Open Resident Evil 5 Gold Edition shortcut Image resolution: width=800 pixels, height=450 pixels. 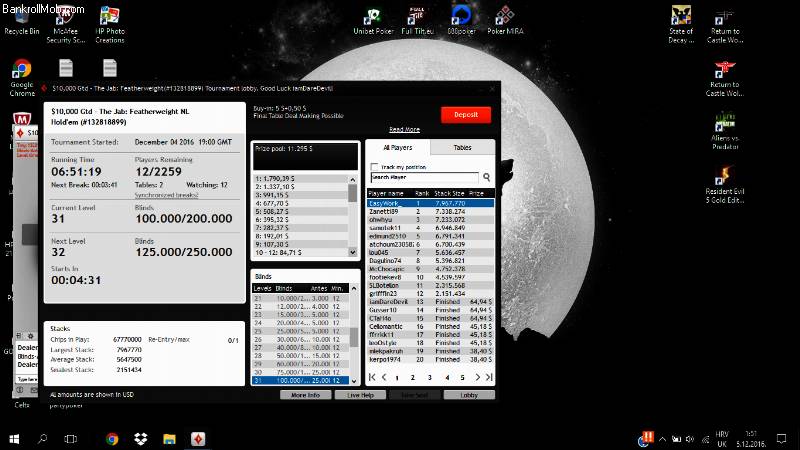(x=725, y=185)
